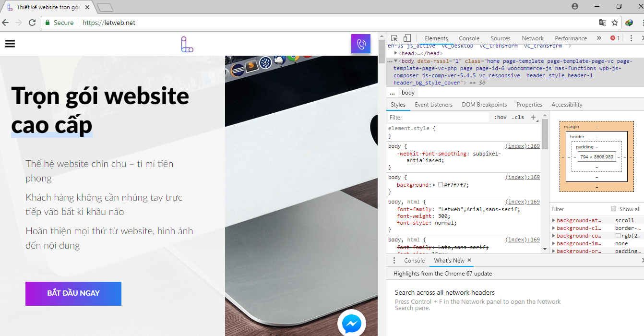Expand the head element node
The height and width of the screenshot is (336, 644).
[x=396, y=53]
